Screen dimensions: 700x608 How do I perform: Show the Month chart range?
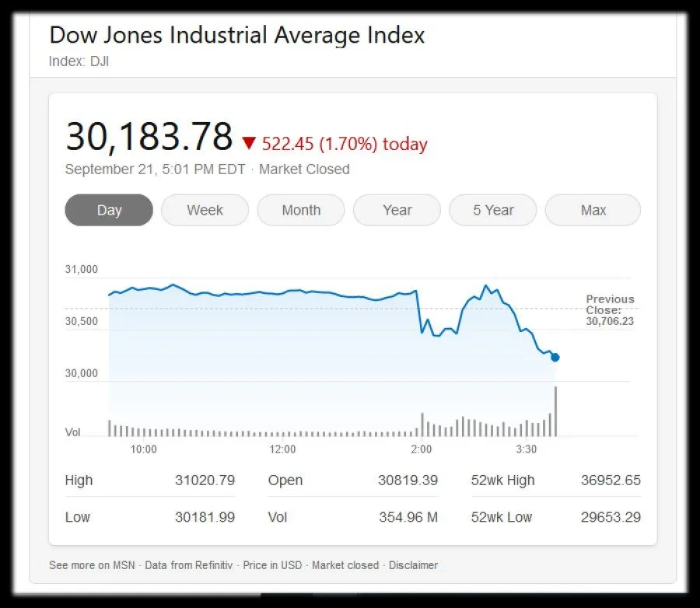(x=301, y=210)
